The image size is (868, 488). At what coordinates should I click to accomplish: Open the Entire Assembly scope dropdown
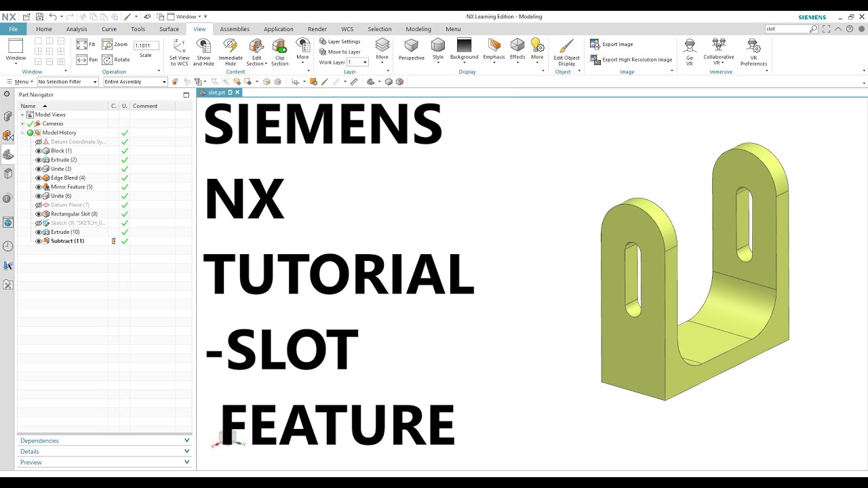pos(135,81)
